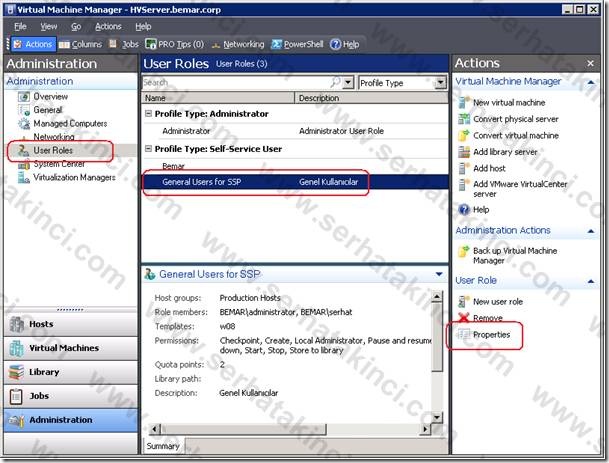Click the details pane up scroll arrow
The height and width of the screenshot is (463, 609).
pyautogui.click(x=437, y=297)
